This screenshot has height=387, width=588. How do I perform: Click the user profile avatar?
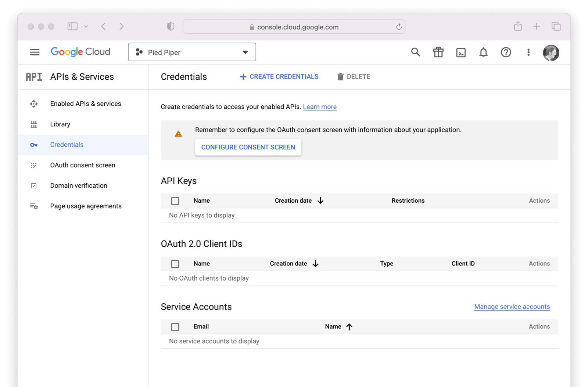(x=551, y=53)
